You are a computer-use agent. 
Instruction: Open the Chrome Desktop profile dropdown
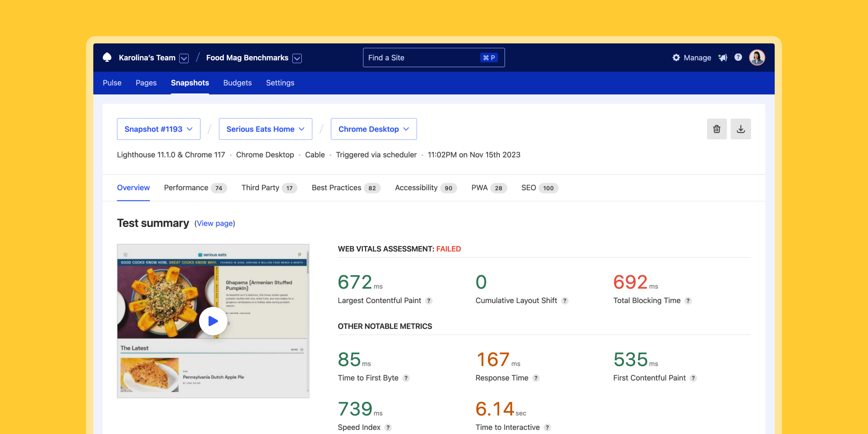point(374,129)
